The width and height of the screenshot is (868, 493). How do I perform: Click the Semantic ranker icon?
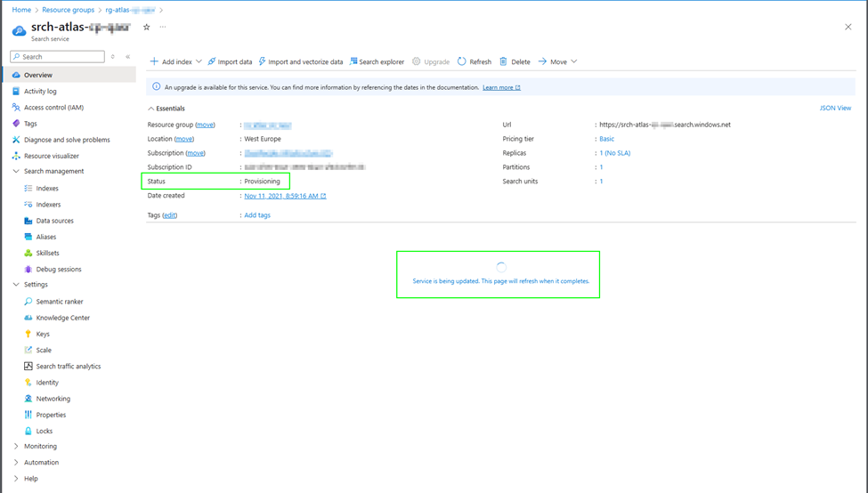(x=28, y=302)
